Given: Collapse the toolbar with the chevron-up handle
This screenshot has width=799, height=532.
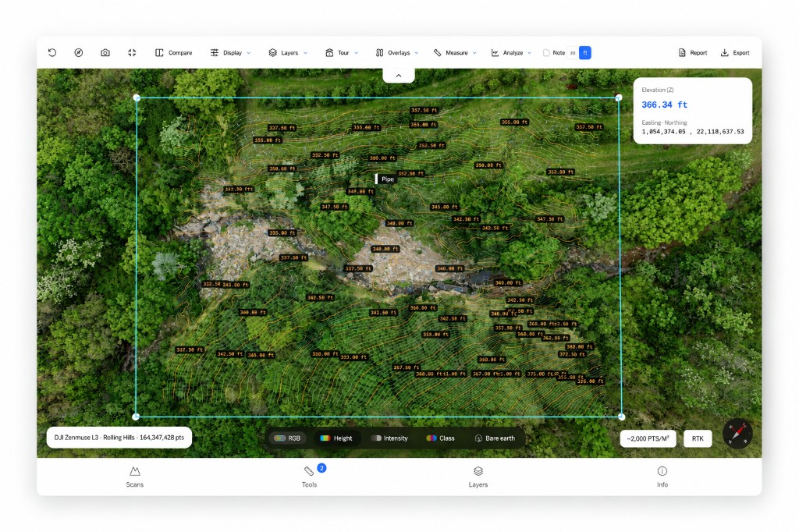Looking at the screenshot, I should 399,76.
